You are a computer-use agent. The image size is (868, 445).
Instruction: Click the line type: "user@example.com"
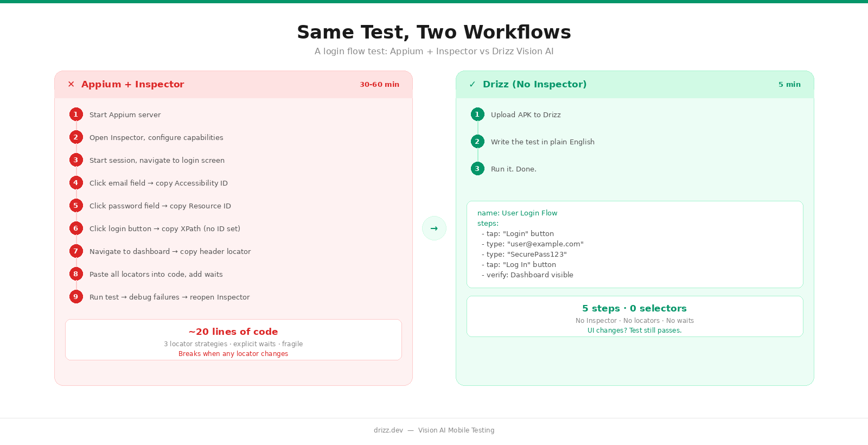(x=533, y=244)
